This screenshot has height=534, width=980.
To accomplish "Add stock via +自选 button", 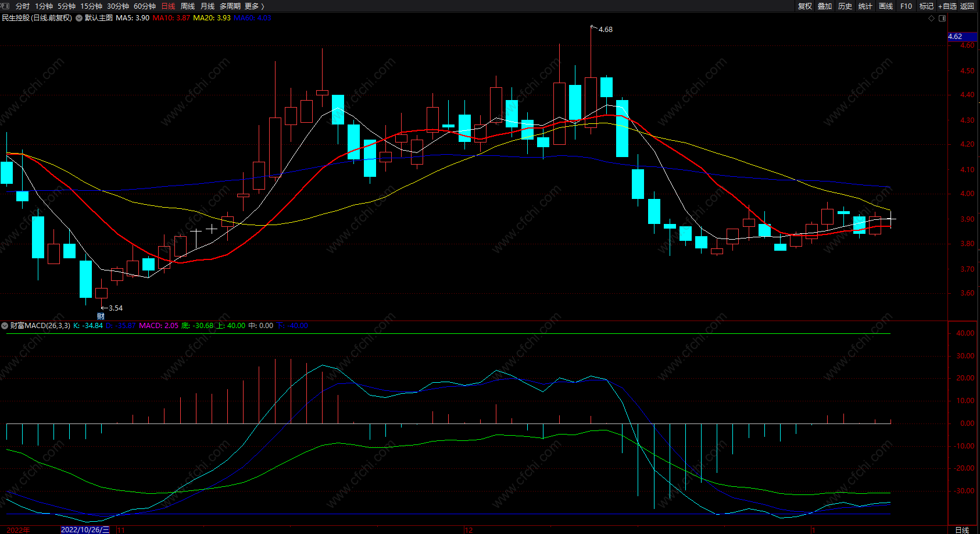I will coord(947,6).
